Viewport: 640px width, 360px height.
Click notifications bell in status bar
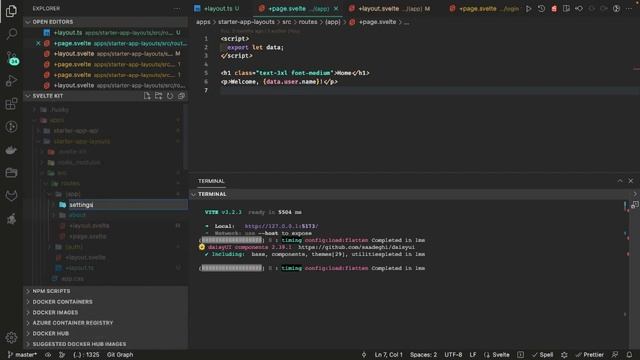coord(629,355)
